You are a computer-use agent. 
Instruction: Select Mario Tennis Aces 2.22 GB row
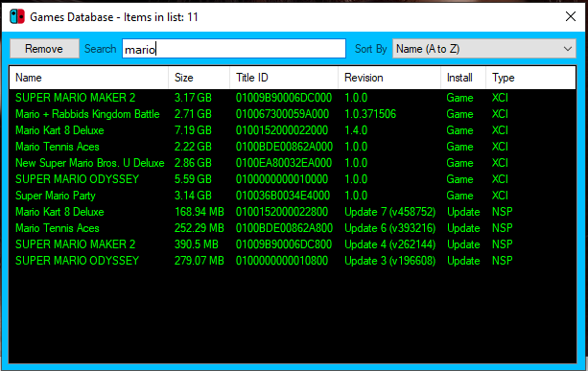coord(293,147)
